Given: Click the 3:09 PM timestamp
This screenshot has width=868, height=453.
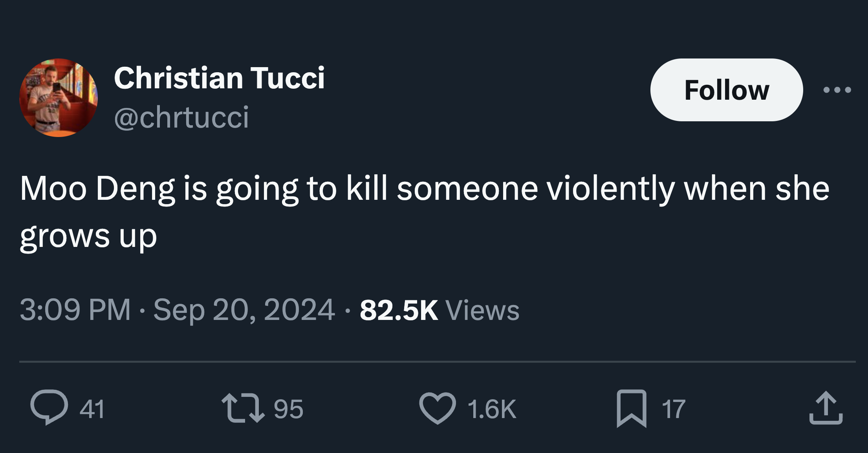Looking at the screenshot, I should pos(75,310).
